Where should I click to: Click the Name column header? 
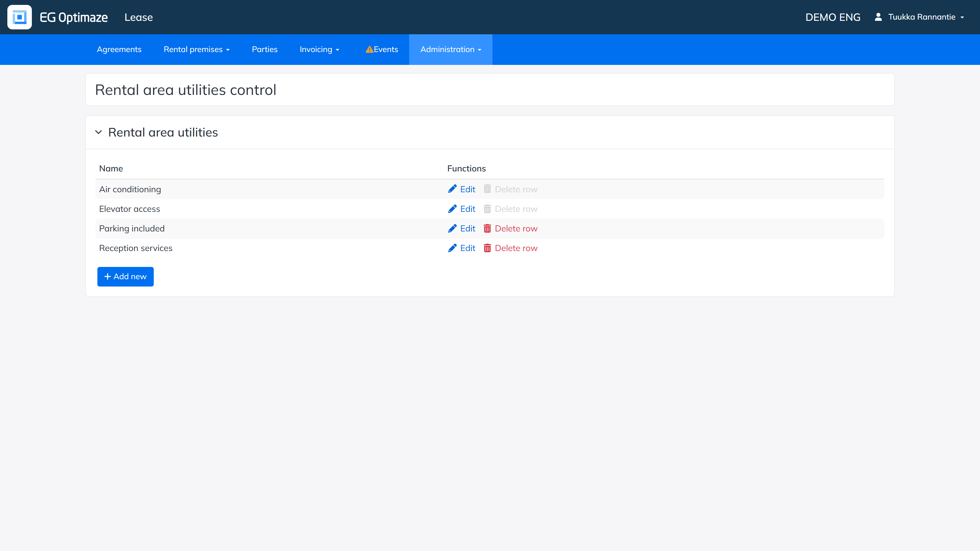(x=111, y=168)
